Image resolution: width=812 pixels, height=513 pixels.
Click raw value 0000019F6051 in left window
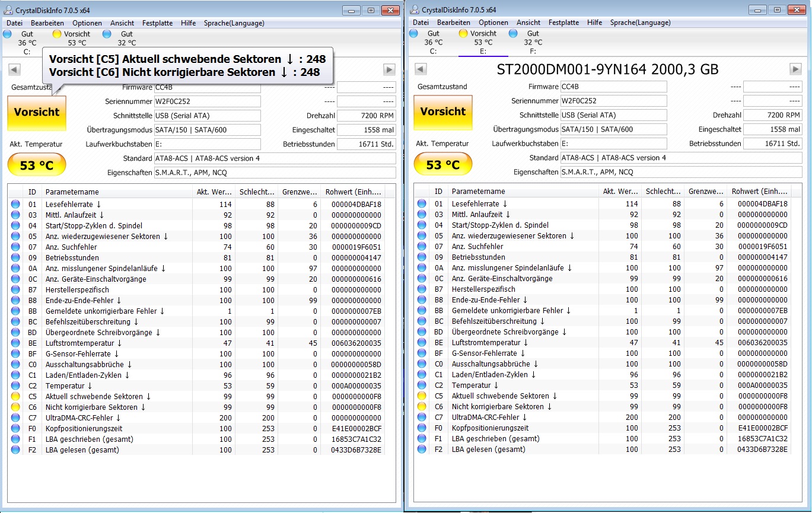point(356,247)
